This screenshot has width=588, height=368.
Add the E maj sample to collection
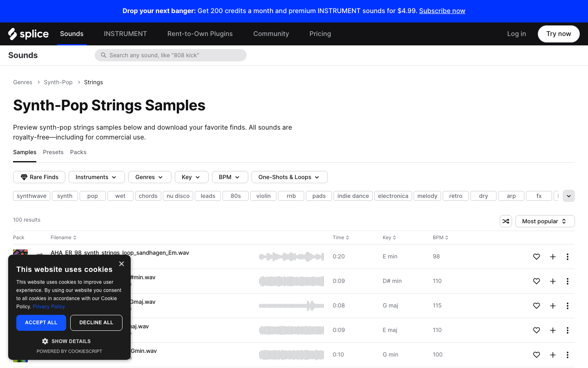[x=553, y=330]
